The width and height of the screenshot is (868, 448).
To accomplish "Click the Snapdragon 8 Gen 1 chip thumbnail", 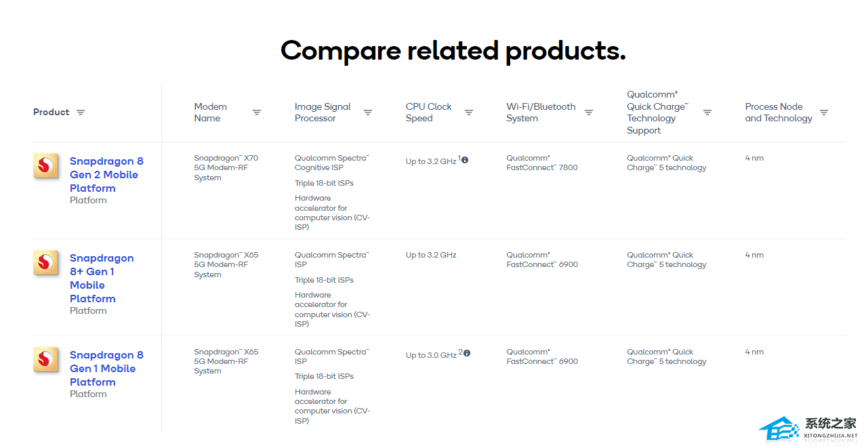I will tap(45, 359).
